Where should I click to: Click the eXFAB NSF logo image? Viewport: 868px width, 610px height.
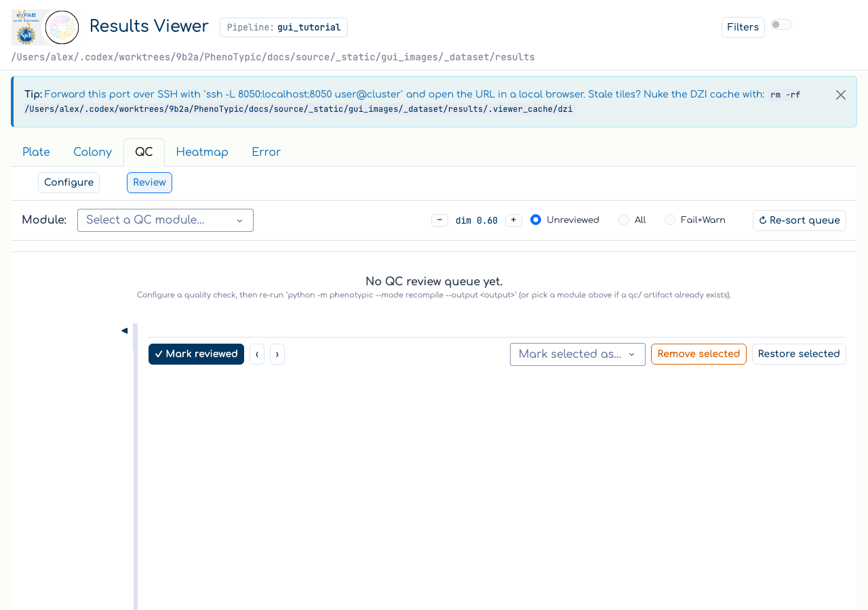(28, 28)
